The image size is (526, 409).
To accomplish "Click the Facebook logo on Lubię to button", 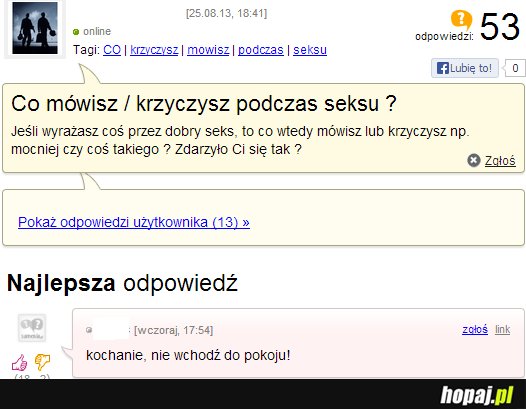I will (x=442, y=68).
